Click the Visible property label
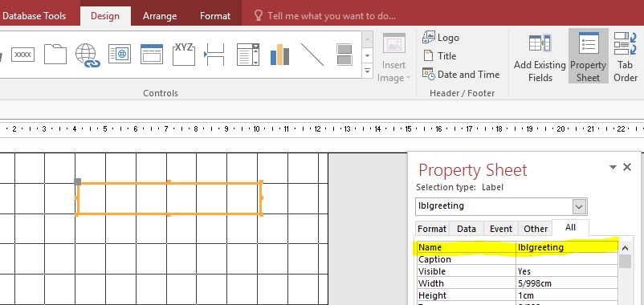The width and height of the screenshot is (644, 305). (432, 271)
